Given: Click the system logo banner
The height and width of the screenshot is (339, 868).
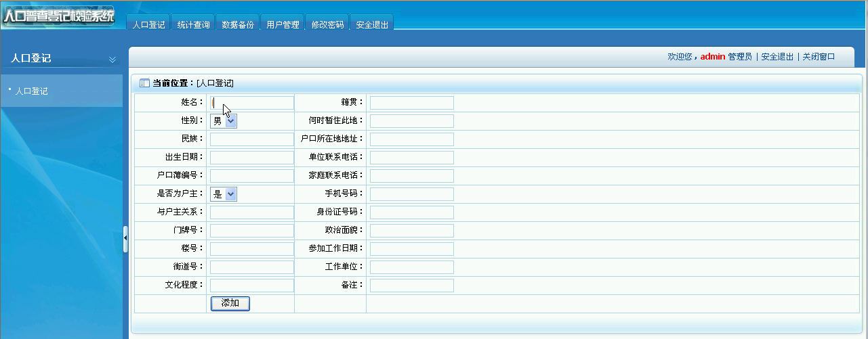Looking at the screenshot, I should tap(58, 16).
